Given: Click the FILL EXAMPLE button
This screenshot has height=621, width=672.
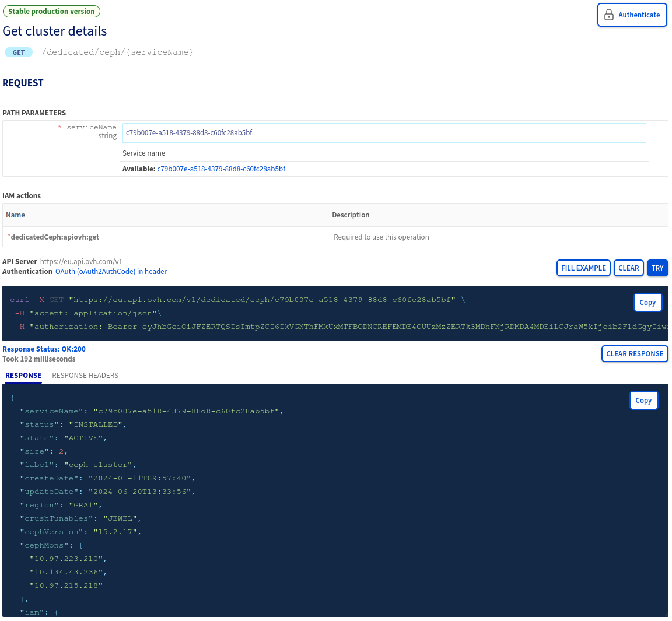Looking at the screenshot, I should point(583,268).
